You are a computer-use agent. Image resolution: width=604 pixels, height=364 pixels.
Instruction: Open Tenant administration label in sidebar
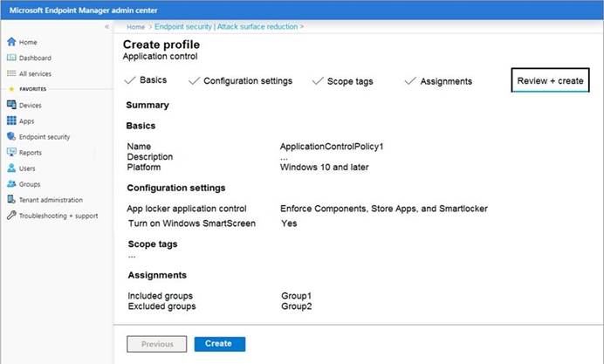(x=51, y=200)
